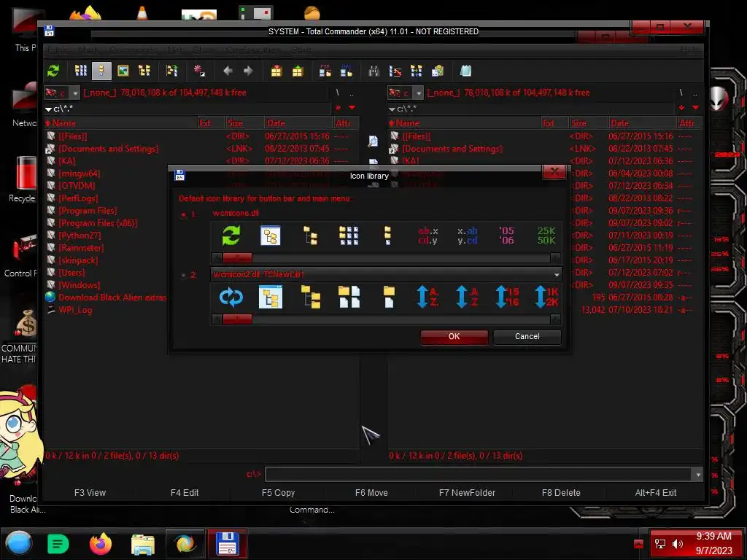Image resolution: width=747 pixels, height=560 pixels.
Task: Select the blue circular arrows icon in second library
Action: coord(231,297)
